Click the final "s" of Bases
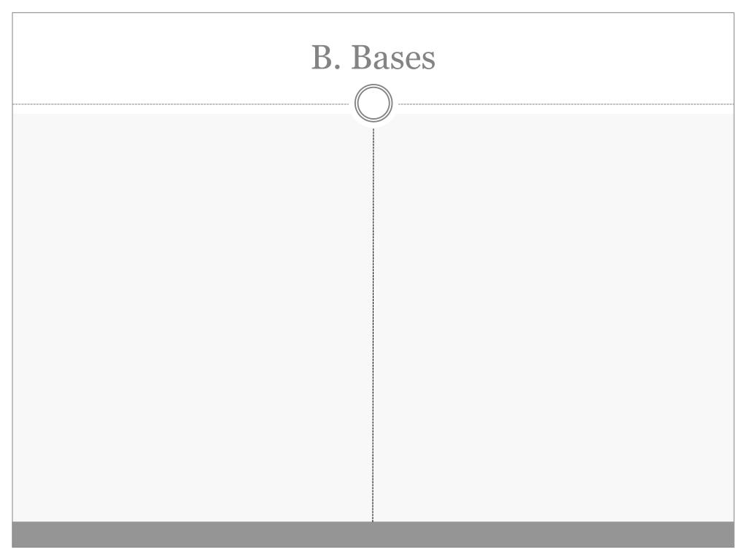This screenshot has height=560, width=747. pos(427,61)
